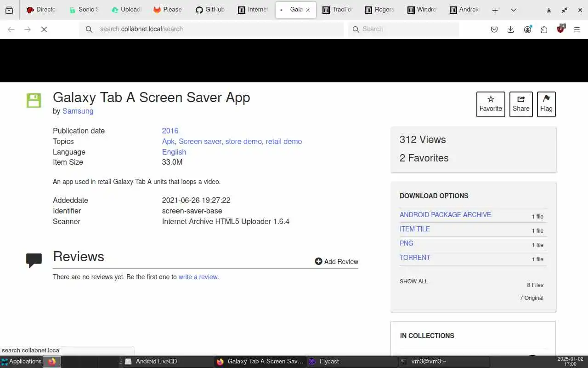Select the 2 Favorites text
588x368 pixels.
(424, 158)
